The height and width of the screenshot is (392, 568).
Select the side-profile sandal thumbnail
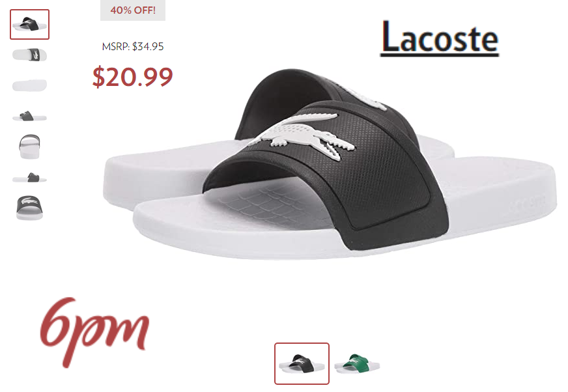point(30,116)
